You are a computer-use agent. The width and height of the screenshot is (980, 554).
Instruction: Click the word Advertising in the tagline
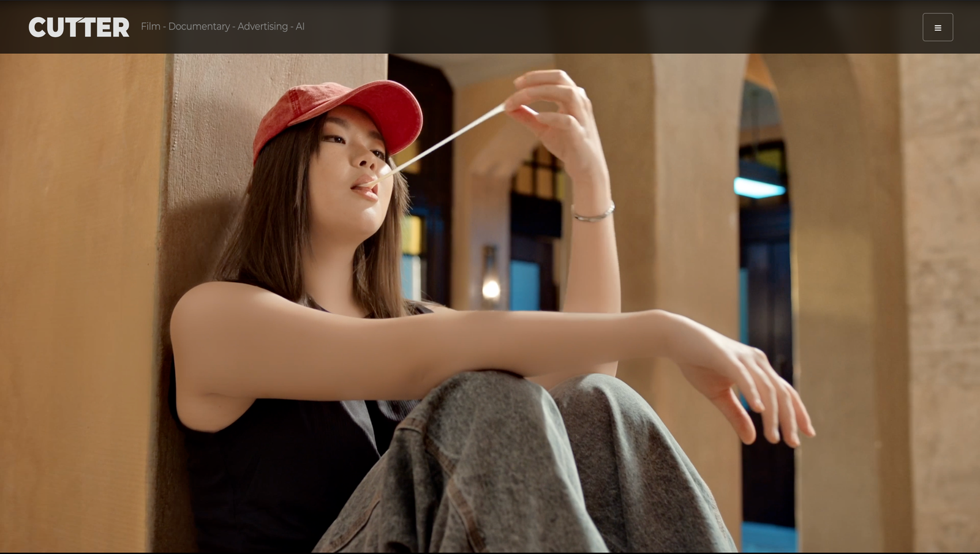[262, 26]
